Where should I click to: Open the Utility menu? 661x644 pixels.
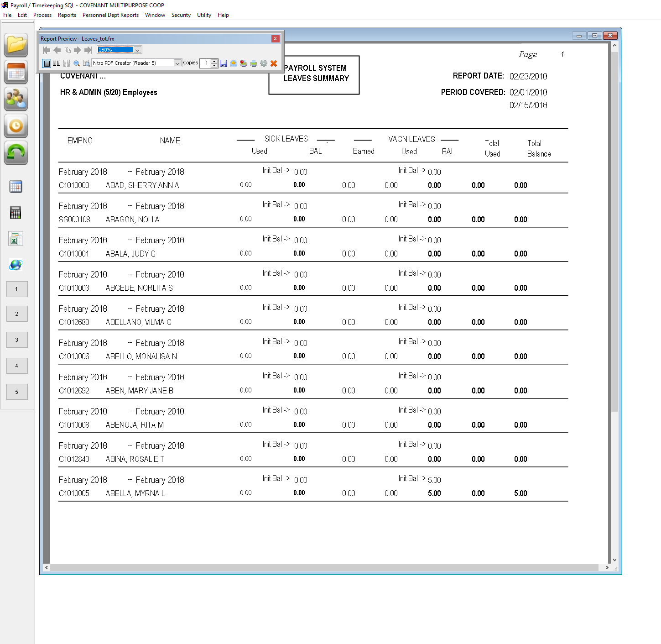click(204, 15)
